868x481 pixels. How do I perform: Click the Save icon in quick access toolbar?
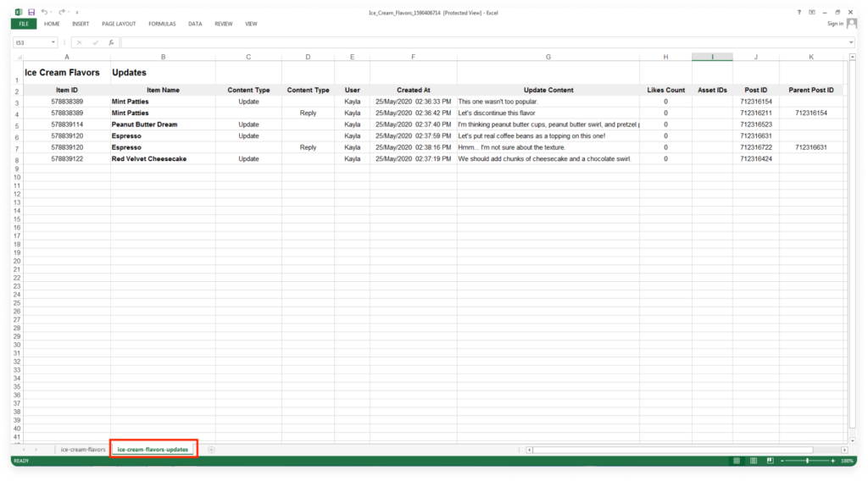click(31, 13)
